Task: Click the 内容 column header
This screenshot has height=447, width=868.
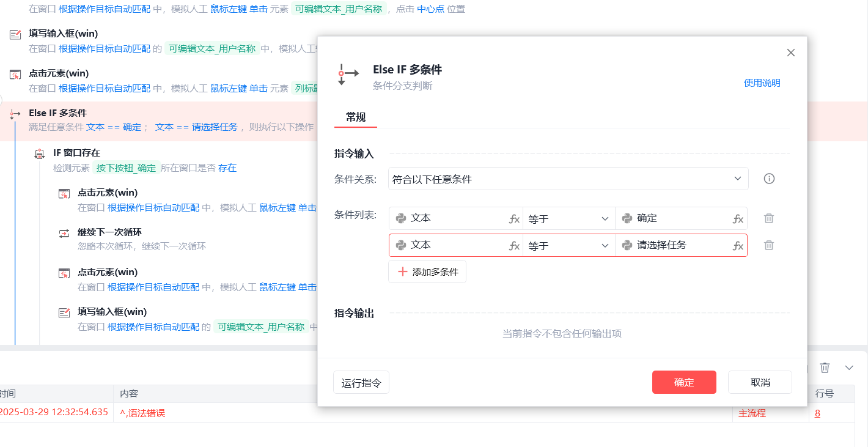Action: point(130,394)
